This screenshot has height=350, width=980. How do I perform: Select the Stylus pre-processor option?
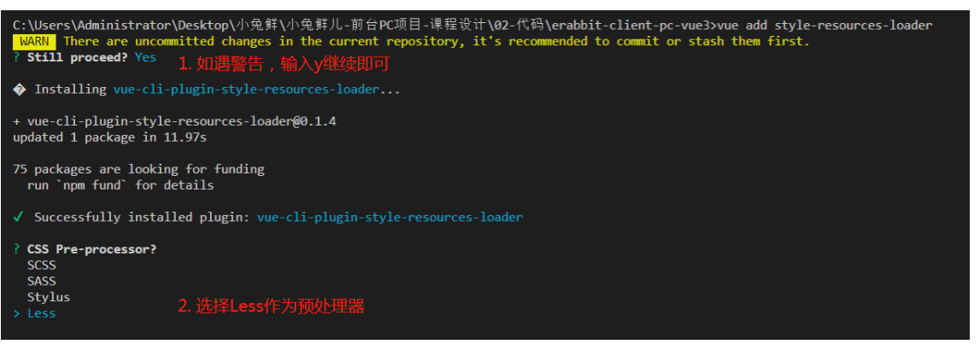[49, 297]
